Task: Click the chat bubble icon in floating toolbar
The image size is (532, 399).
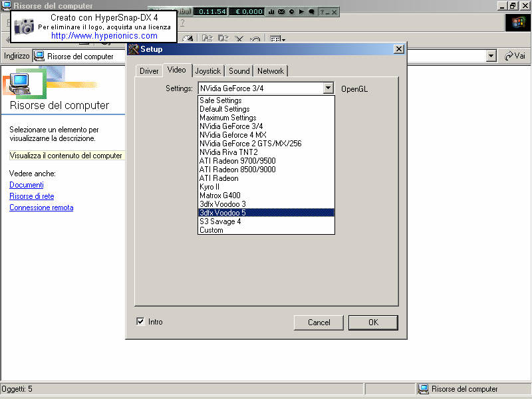Action: pos(311,11)
